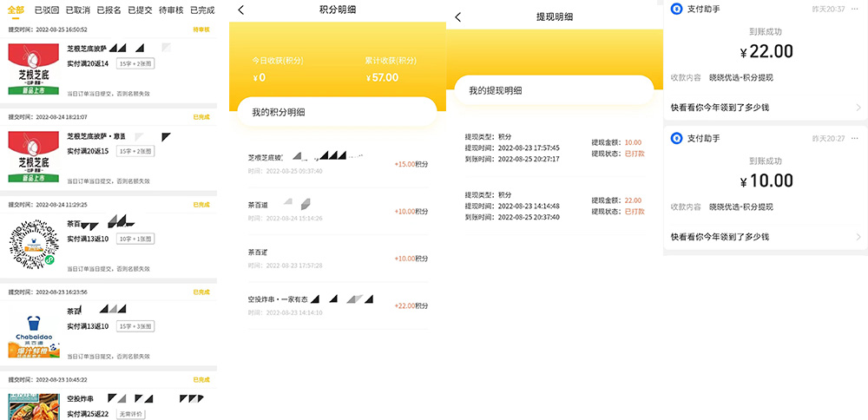Tap the 待审核 status label
The width and height of the screenshot is (868, 420).
(201, 30)
